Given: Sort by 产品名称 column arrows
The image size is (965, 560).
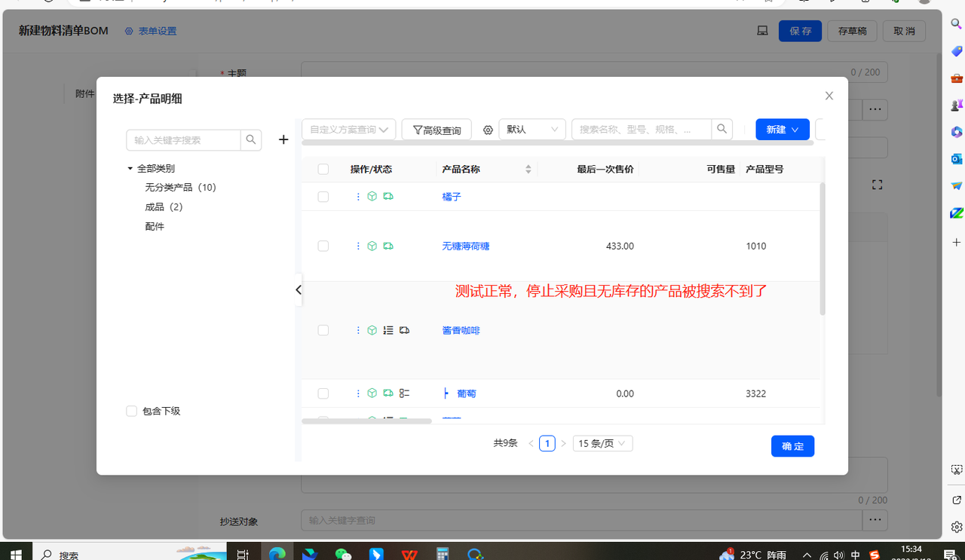Looking at the screenshot, I should [x=528, y=170].
